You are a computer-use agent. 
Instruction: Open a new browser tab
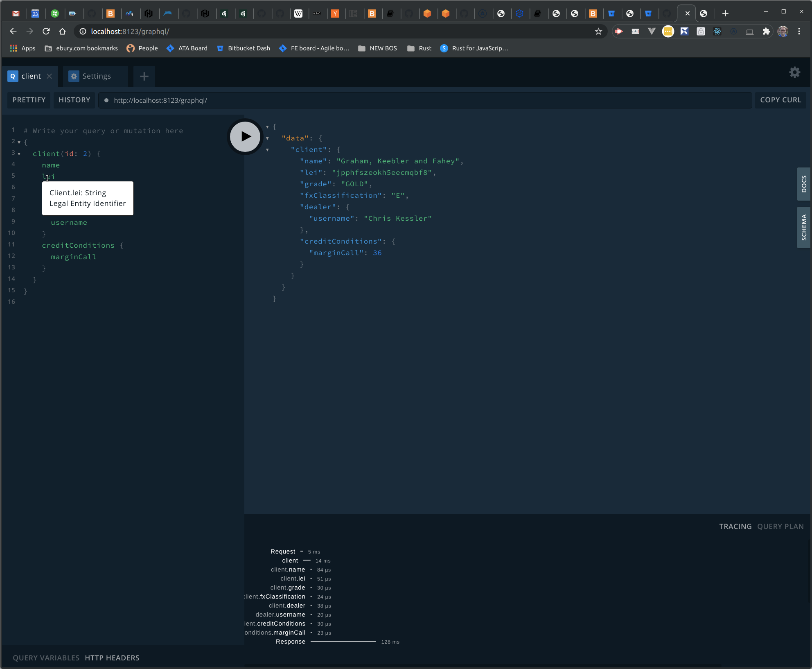(x=725, y=14)
